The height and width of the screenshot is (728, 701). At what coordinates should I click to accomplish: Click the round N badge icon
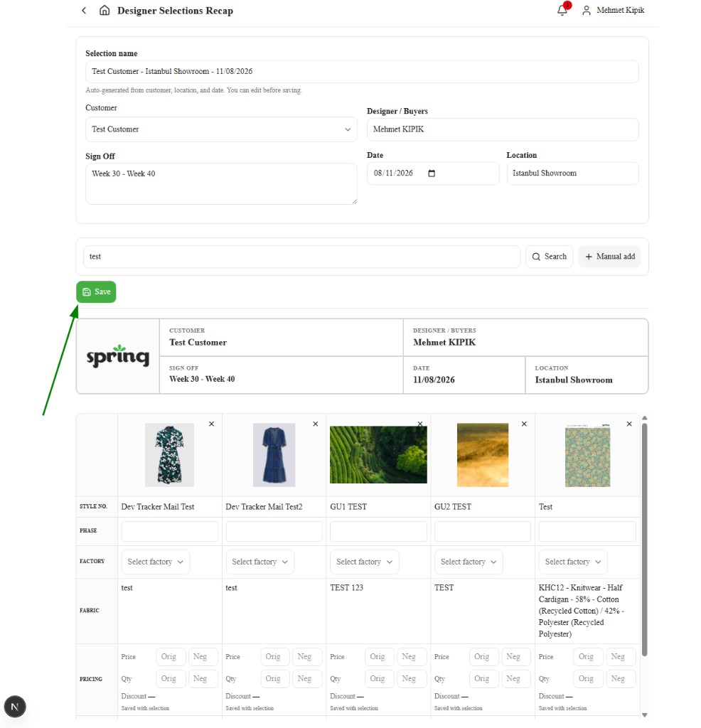(x=15, y=706)
